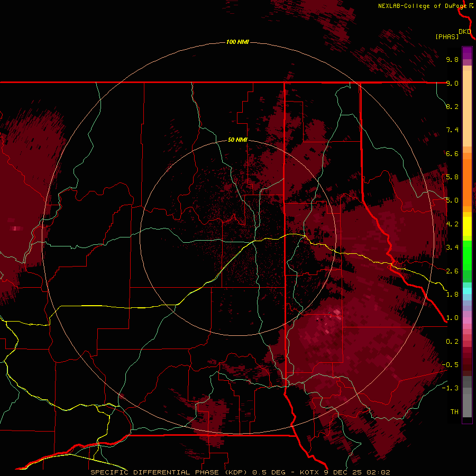The height and width of the screenshot is (476, 476).
Task: Click the -1.3 value on the color scale
Action: 450,388
